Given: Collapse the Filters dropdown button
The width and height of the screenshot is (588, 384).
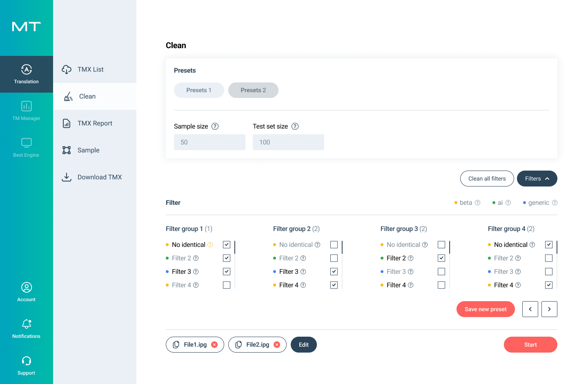Looking at the screenshot, I should click(x=537, y=179).
